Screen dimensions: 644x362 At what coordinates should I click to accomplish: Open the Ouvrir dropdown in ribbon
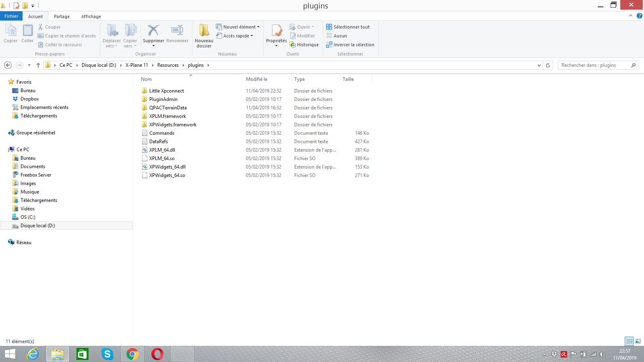pos(302,27)
